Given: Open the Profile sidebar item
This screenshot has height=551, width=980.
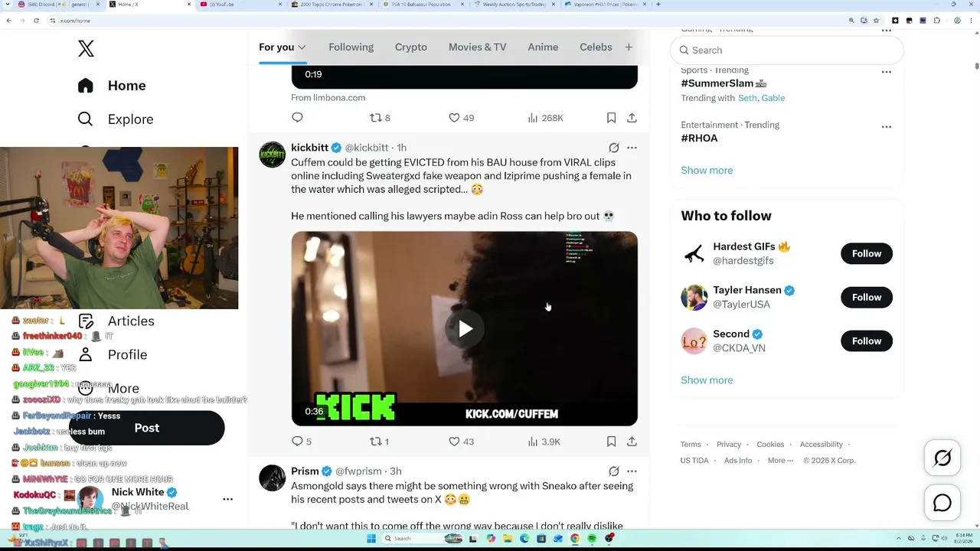Looking at the screenshot, I should [x=113, y=355].
